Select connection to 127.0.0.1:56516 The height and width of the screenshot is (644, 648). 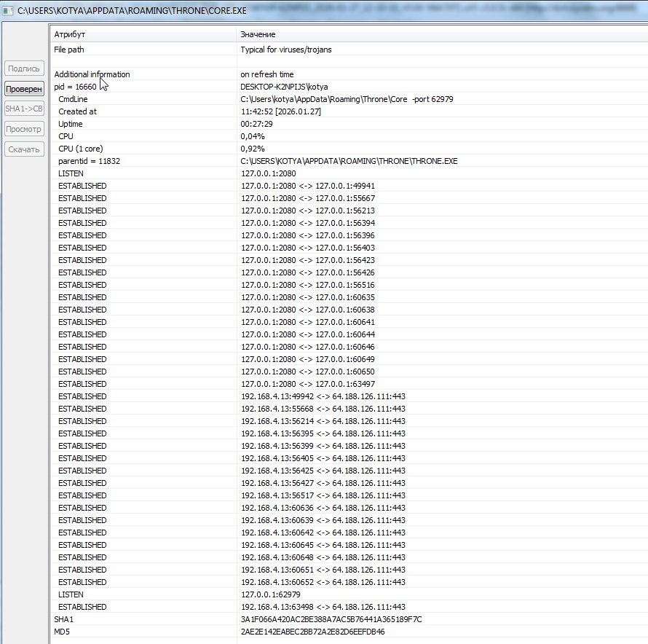pos(308,285)
